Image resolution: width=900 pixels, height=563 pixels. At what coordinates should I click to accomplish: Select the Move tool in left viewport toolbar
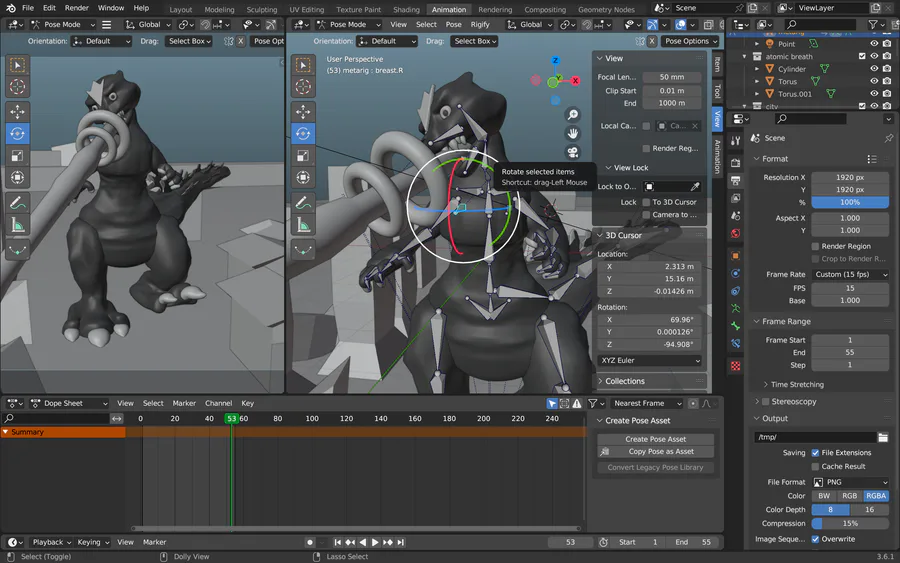[17, 111]
